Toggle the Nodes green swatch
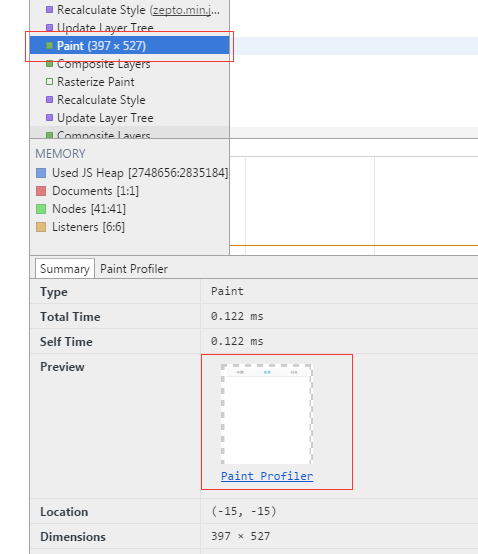This screenshot has width=478, height=554. click(41, 209)
